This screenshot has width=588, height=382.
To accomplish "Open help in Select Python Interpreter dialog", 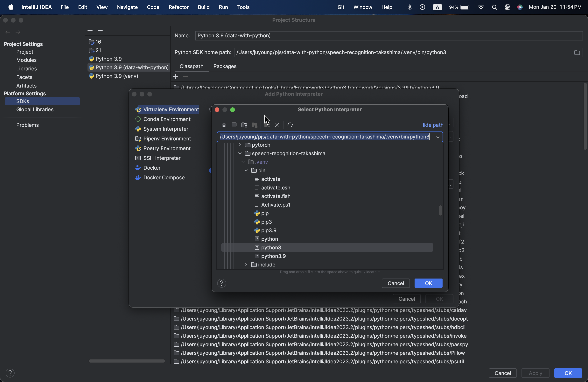I will 222,283.
